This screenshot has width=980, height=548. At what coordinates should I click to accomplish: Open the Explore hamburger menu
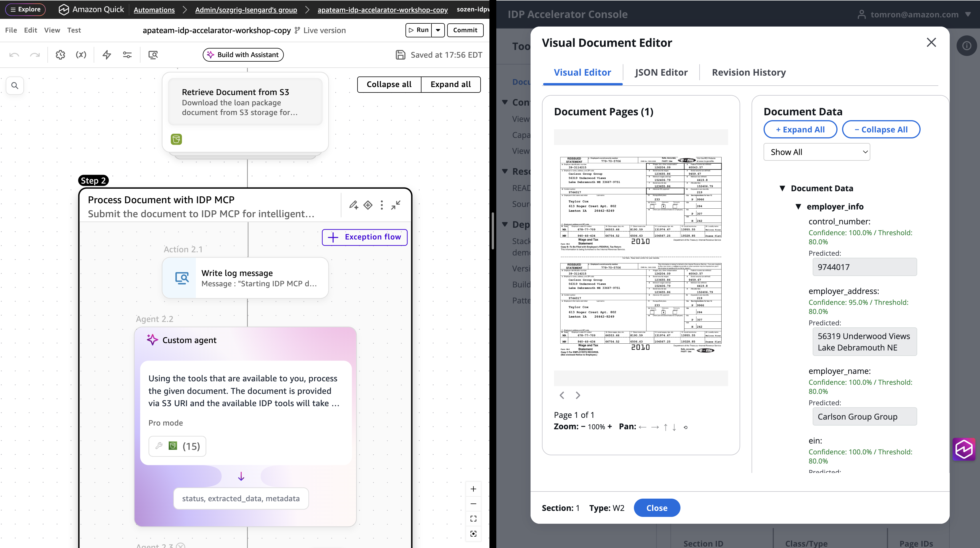pos(25,9)
